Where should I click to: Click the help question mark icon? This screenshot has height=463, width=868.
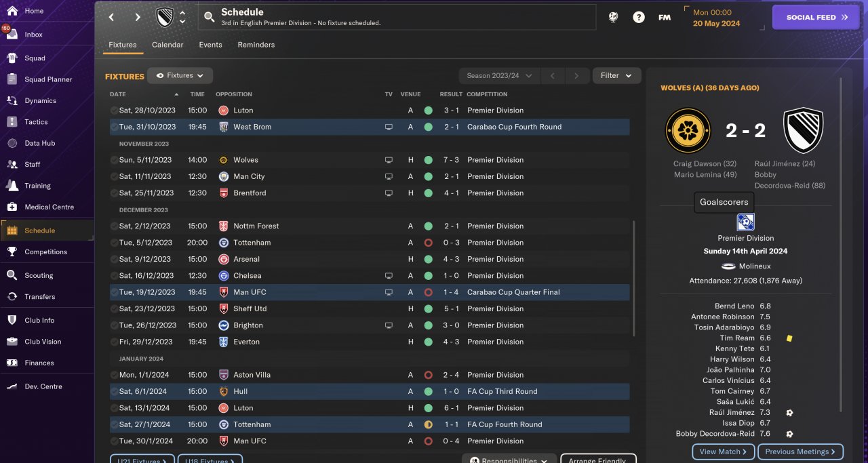(639, 18)
